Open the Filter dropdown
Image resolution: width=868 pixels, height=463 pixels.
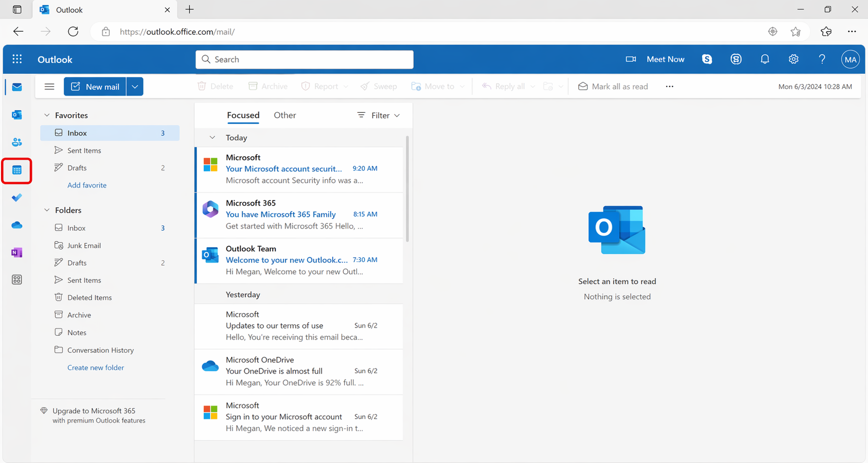(x=379, y=115)
